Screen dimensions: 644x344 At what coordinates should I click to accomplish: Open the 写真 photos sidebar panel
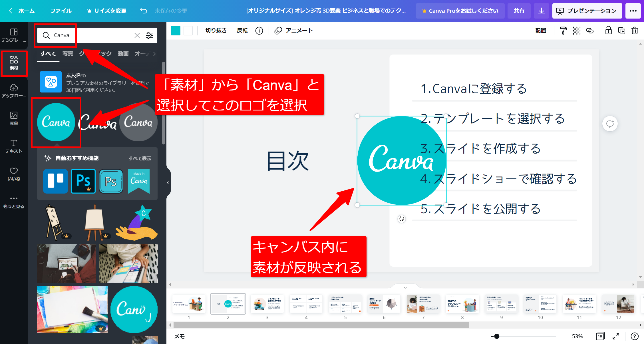14,118
